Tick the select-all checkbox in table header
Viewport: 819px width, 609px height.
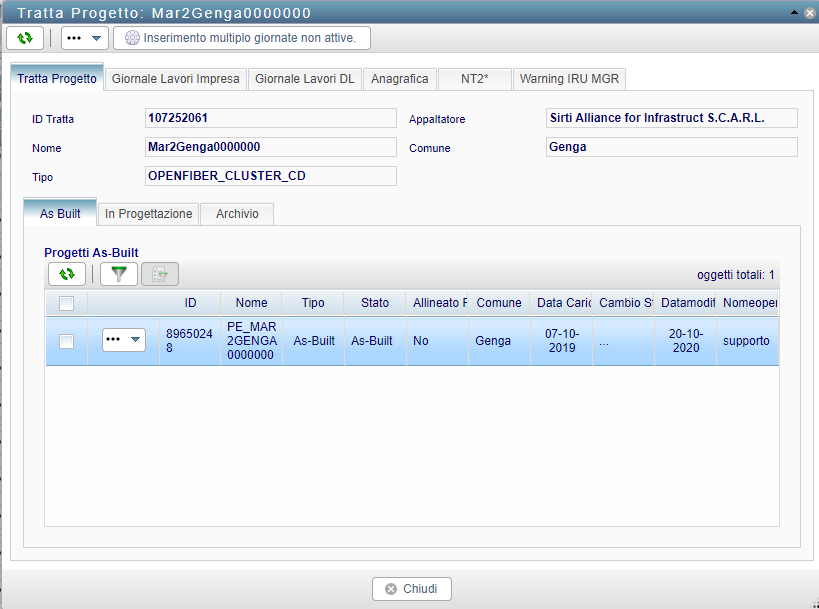[x=66, y=303]
